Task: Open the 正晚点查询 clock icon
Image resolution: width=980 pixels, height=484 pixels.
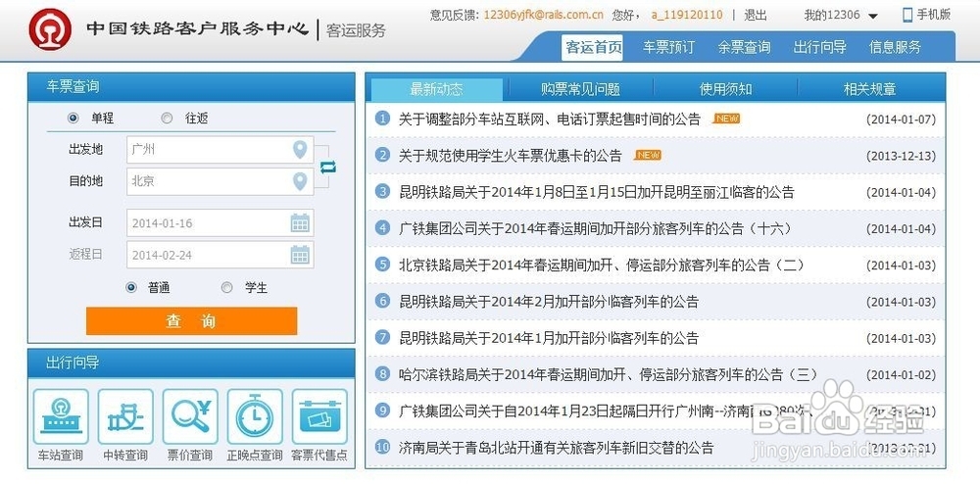Action: (x=255, y=416)
